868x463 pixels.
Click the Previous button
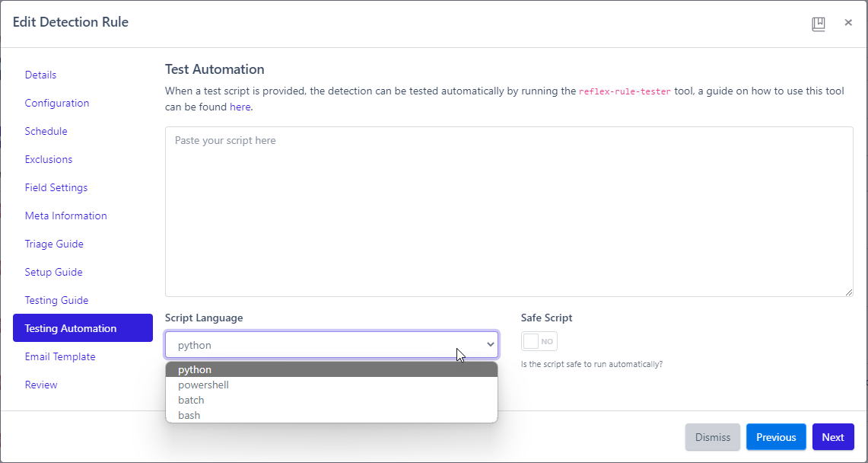pos(776,437)
